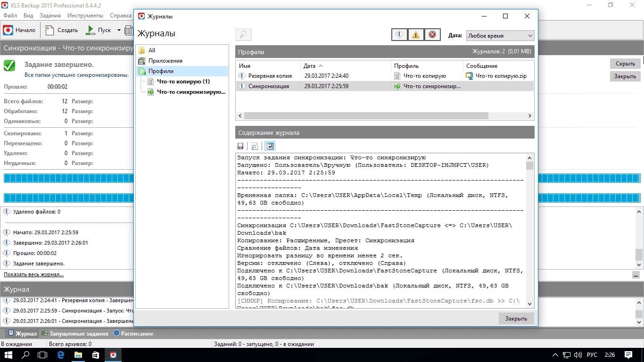Screen dimensions: 644x362
Task: Open the Вид menu
Action: 28,16
